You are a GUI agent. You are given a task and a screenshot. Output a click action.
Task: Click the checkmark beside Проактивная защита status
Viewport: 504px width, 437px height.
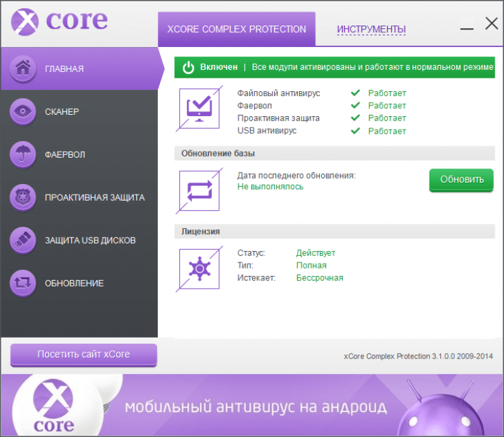pyautogui.click(x=355, y=118)
